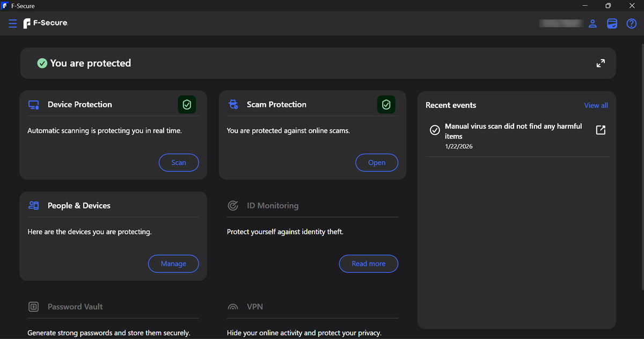Click the scan event checkmark icon

(435, 131)
